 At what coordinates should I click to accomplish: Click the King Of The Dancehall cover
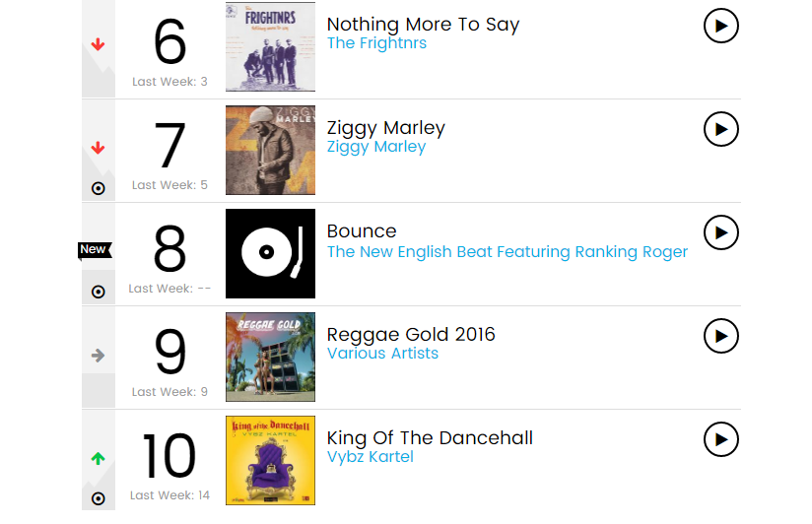point(270,460)
